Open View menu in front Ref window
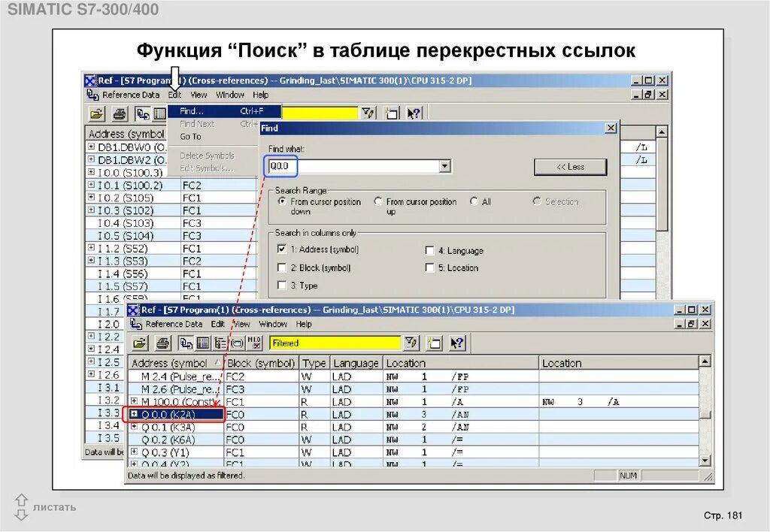 pyautogui.click(x=241, y=324)
